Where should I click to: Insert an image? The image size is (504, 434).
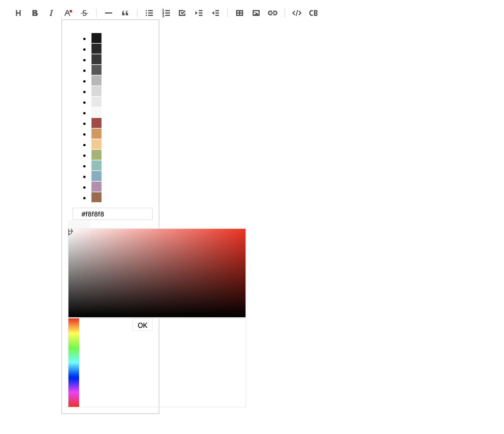(256, 13)
